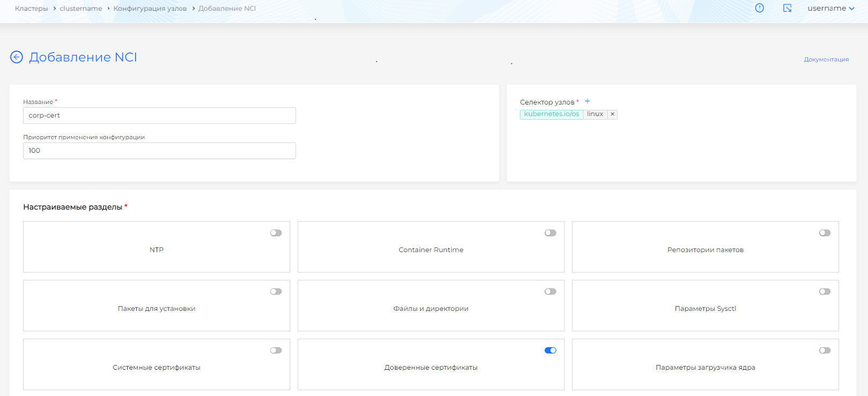Enable Репозитории пакетов toggle
Image resolution: width=868 pixels, height=396 pixels.
(825, 233)
